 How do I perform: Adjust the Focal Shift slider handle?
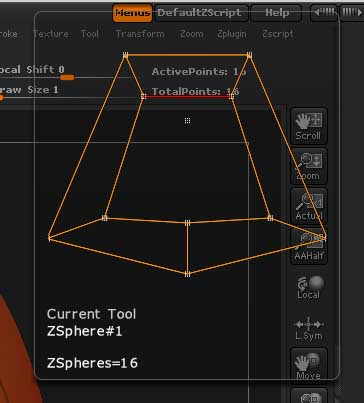[67, 78]
